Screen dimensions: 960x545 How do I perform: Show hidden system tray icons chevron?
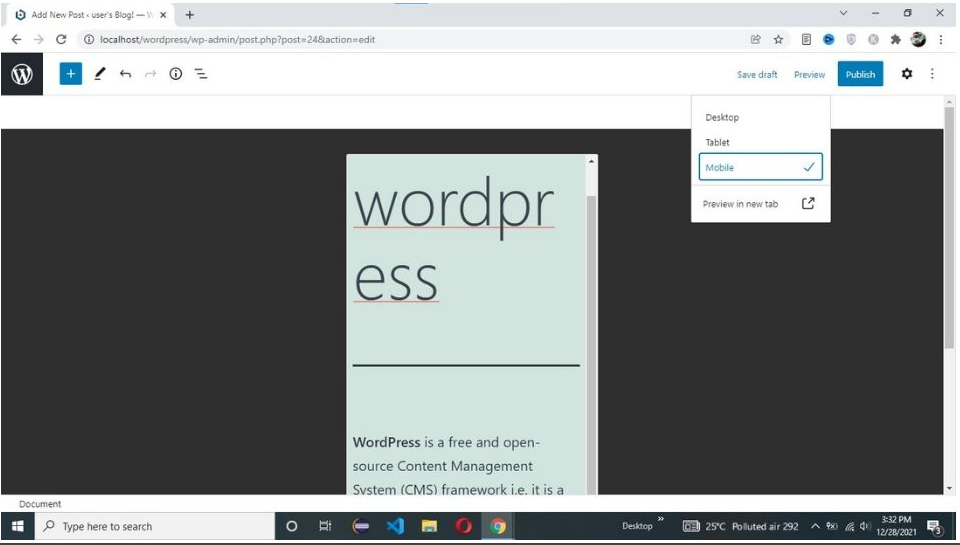(x=816, y=526)
